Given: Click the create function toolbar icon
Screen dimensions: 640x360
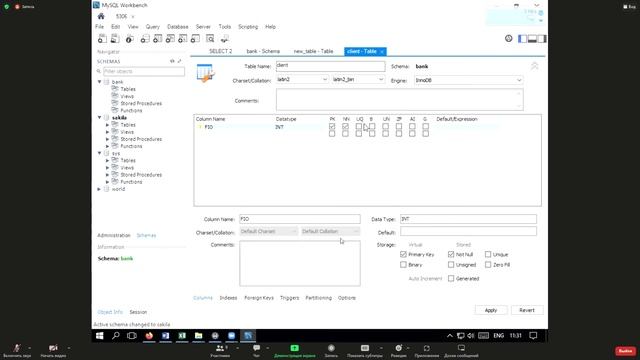Looking at the screenshot, I should [x=196, y=39].
